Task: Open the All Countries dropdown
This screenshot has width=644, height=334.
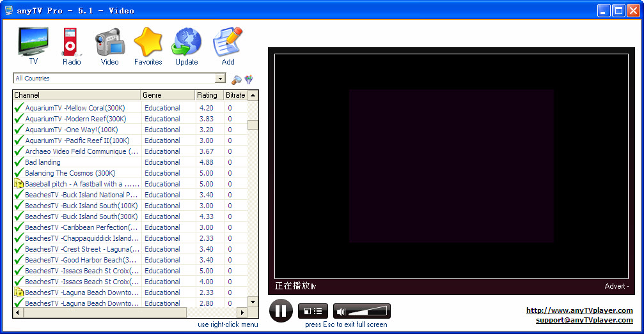Action: coord(220,79)
